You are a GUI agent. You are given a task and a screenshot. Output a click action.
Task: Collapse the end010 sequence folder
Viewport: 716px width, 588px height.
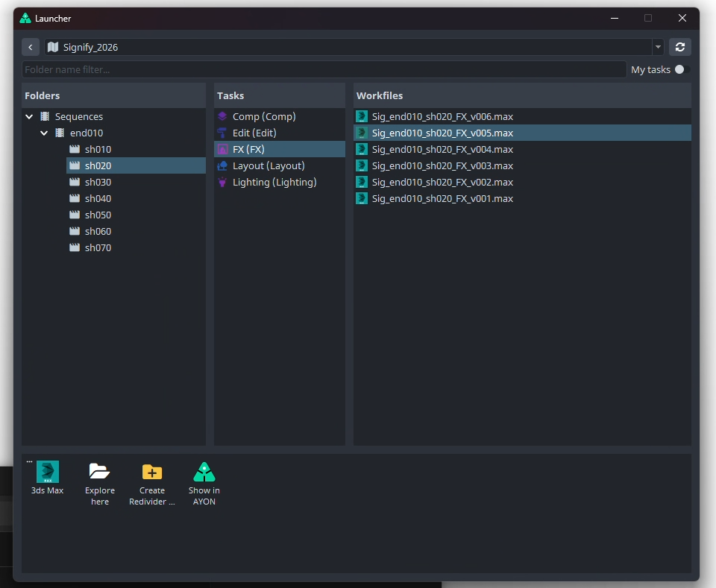tap(44, 133)
